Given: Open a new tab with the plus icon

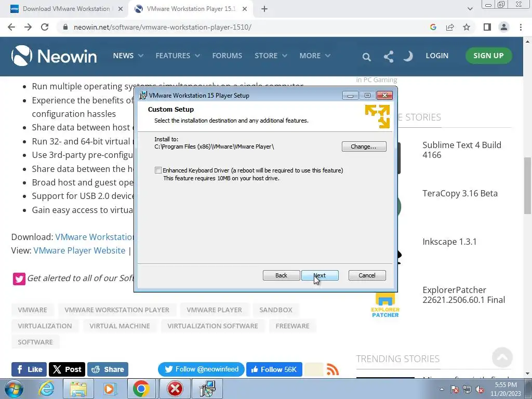Looking at the screenshot, I should click(264, 9).
